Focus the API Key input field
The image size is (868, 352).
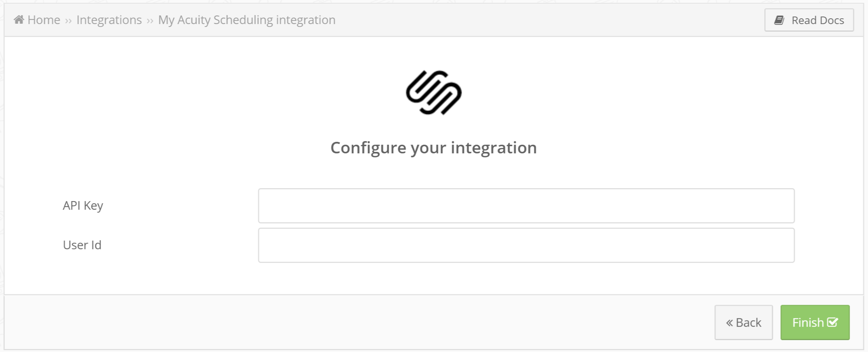tap(526, 206)
